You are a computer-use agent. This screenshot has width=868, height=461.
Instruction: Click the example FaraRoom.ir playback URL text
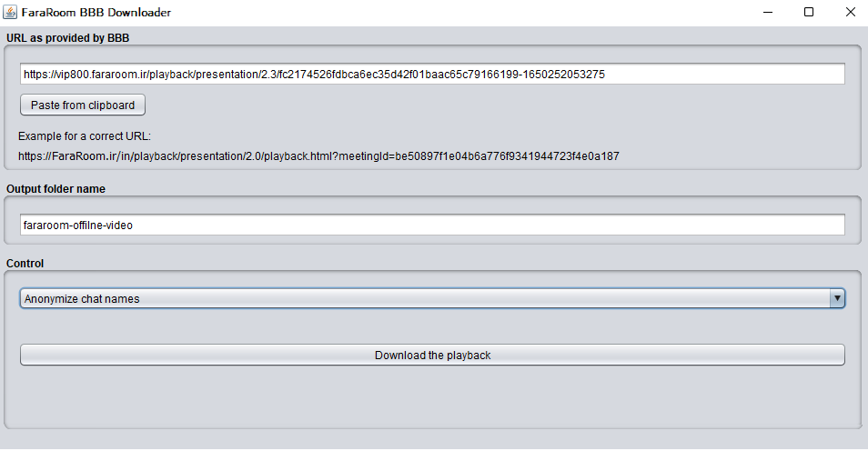coord(318,155)
